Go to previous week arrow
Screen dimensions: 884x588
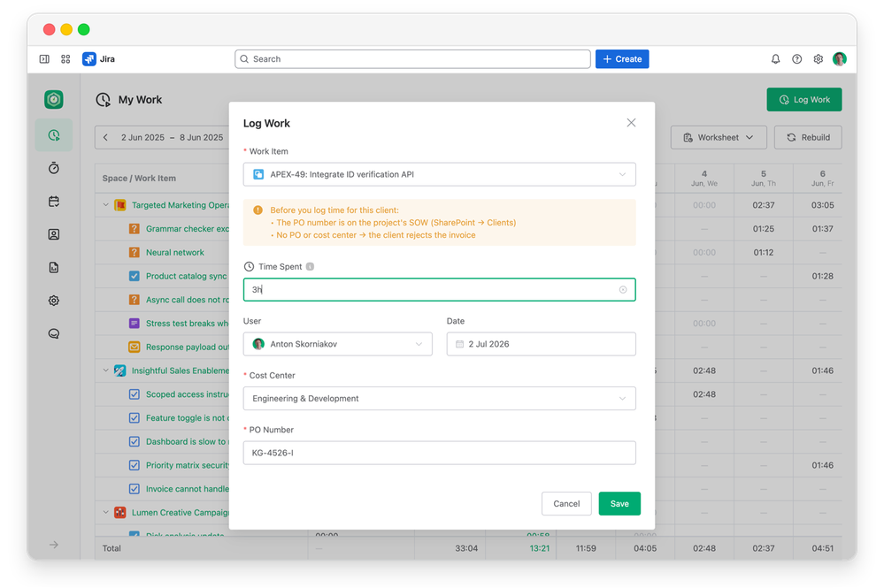[105, 137]
